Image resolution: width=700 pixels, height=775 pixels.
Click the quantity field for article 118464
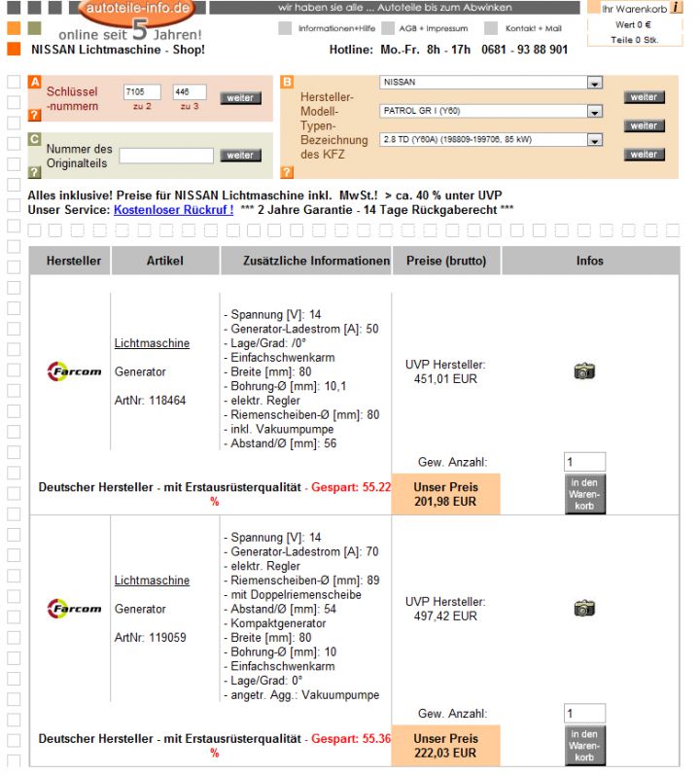[x=584, y=462]
